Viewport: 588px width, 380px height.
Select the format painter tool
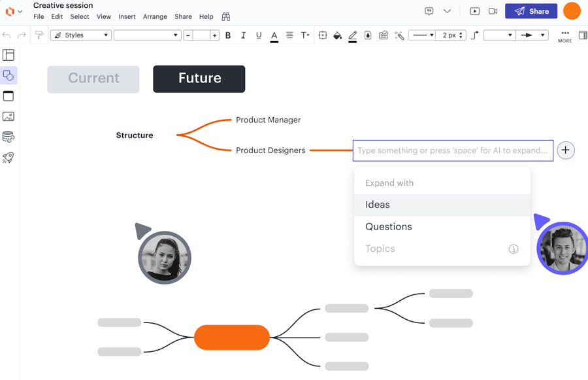(x=39, y=35)
